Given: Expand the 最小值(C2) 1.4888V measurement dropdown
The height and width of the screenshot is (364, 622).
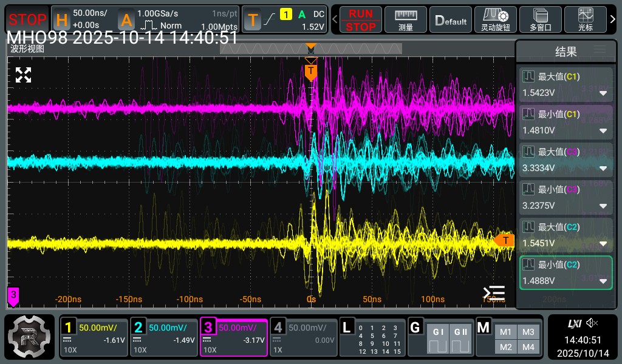Looking at the screenshot, I should 603,281.
